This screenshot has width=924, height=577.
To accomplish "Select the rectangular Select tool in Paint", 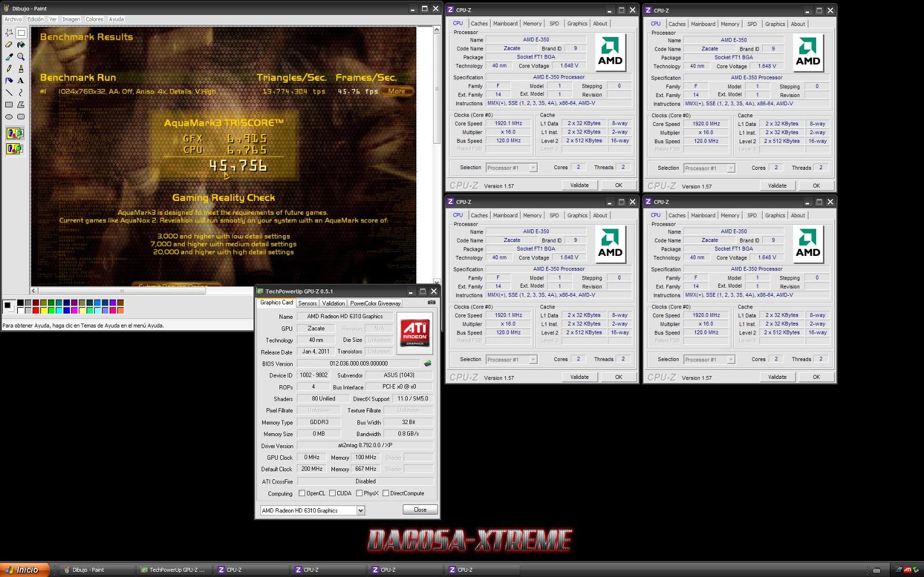I will [x=21, y=33].
